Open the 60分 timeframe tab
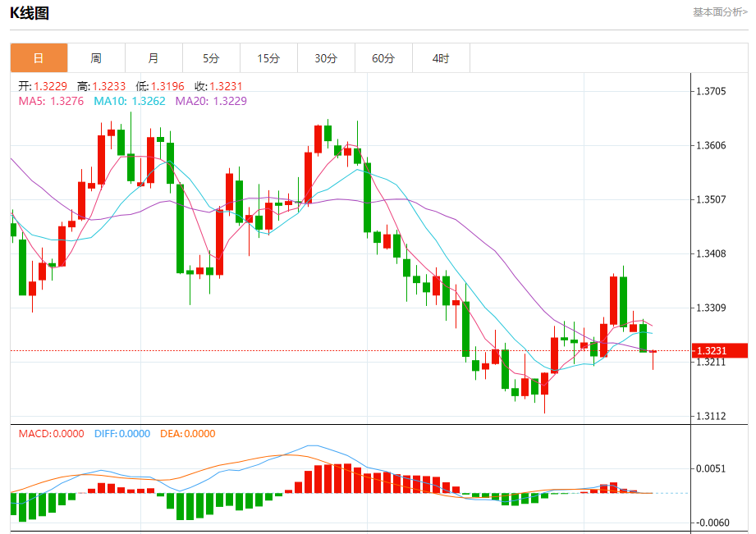Viewport: 756px width, 534px height. pyautogui.click(x=383, y=58)
